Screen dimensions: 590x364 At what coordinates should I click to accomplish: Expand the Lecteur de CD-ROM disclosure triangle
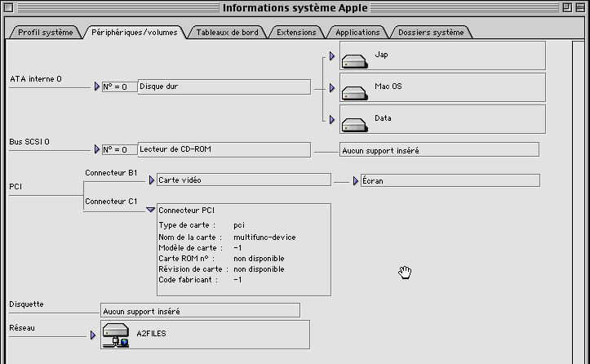point(97,149)
